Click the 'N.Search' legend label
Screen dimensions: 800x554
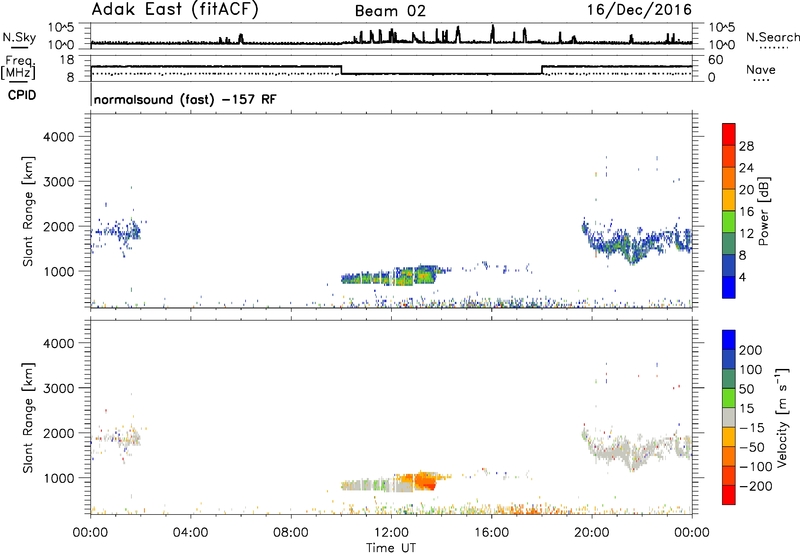[x=772, y=37]
